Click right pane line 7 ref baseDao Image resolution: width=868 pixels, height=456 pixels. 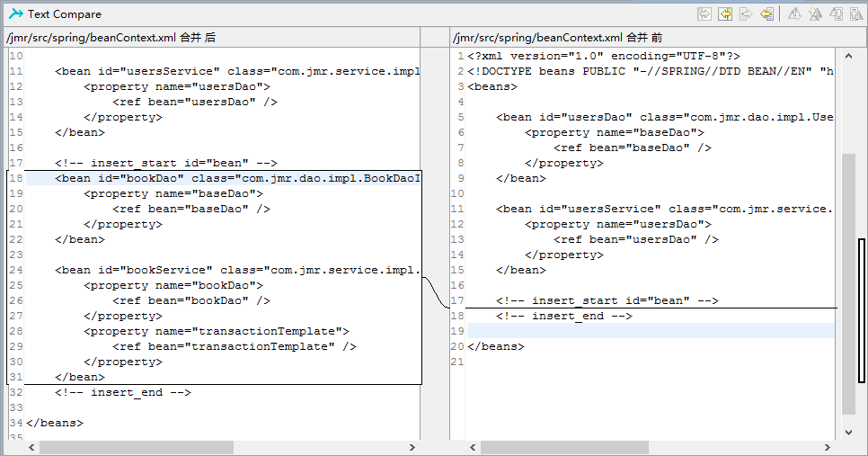point(633,148)
